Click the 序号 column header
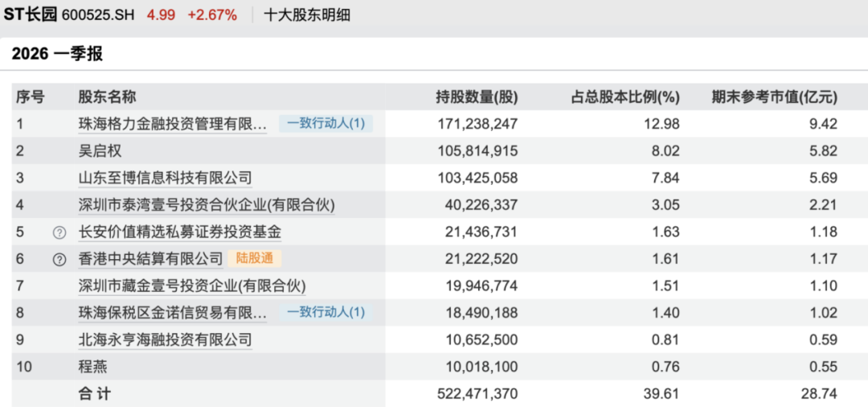The height and width of the screenshot is (407, 868). pos(30,97)
